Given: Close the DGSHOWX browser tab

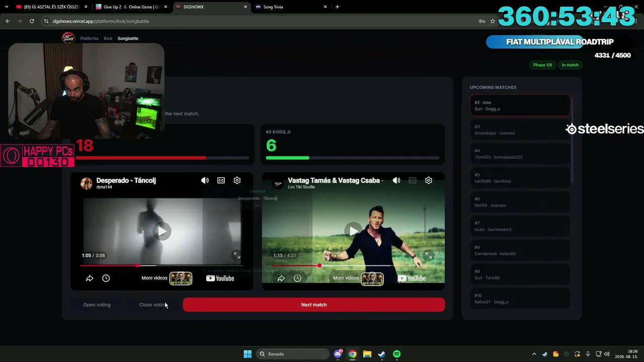Looking at the screenshot, I should point(246,7).
